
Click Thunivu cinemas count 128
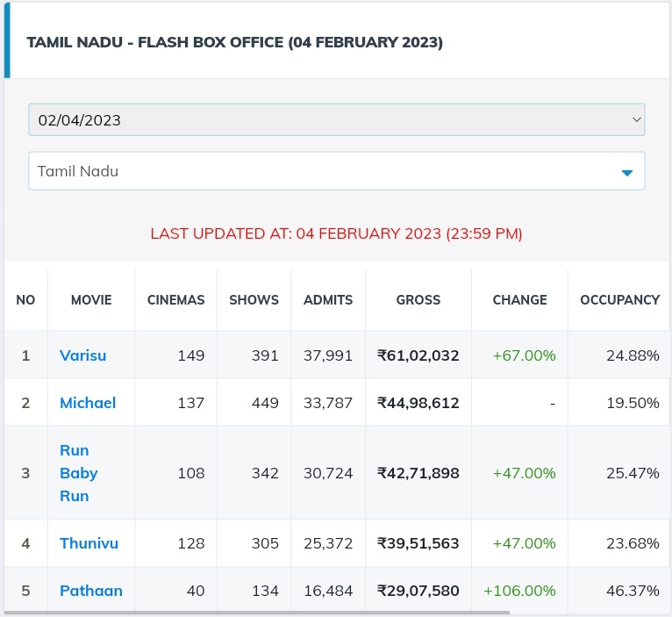click(191, 543)
